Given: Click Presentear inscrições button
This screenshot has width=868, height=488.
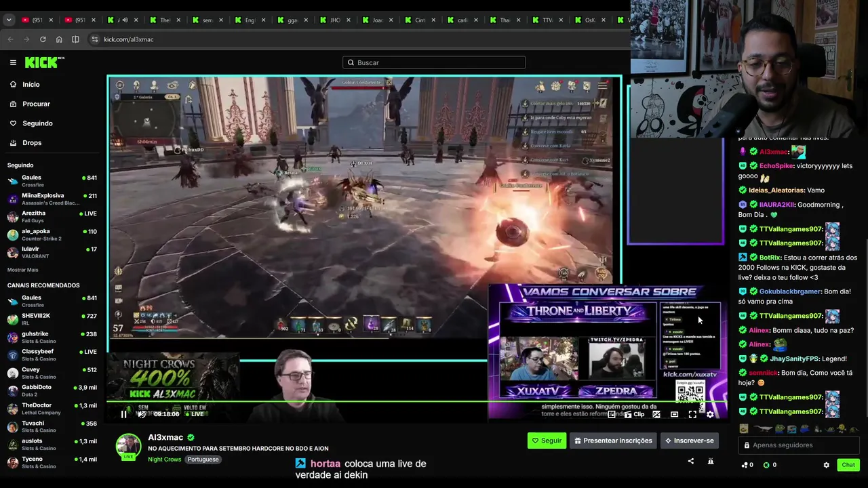Looking at the screenshot, I should click(613, 441).
